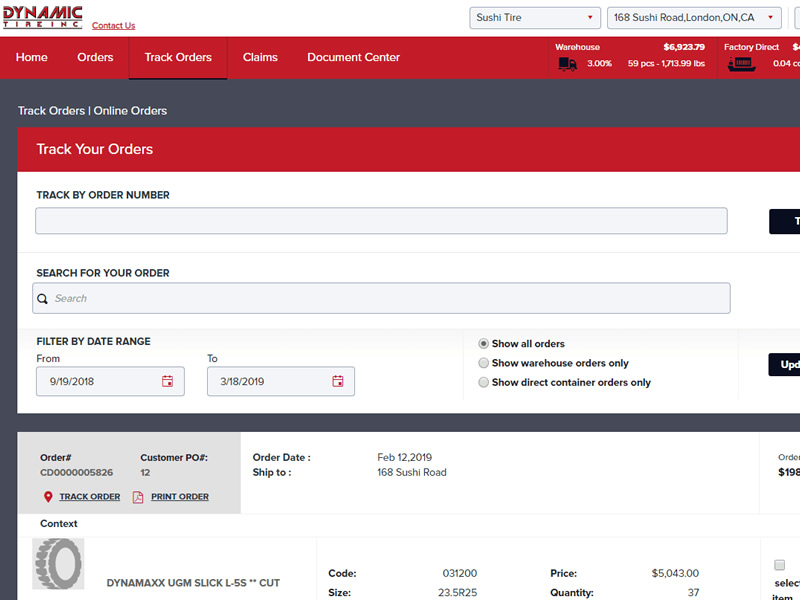Click the Dynamic Tire Inc. logo
The image size is (800, 600).
coord(42,17)
